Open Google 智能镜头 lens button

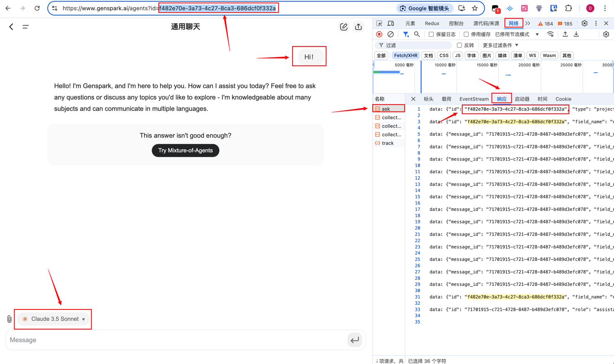[x=425, y=8]
